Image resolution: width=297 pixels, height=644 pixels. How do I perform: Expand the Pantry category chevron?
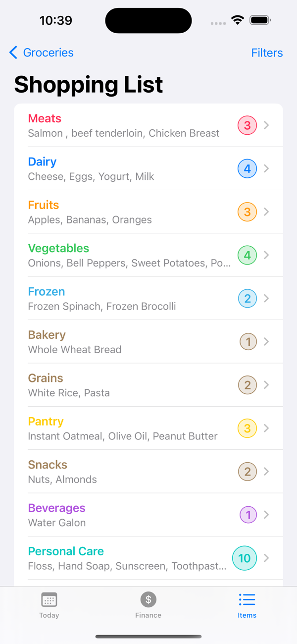[x=266, y=428]
